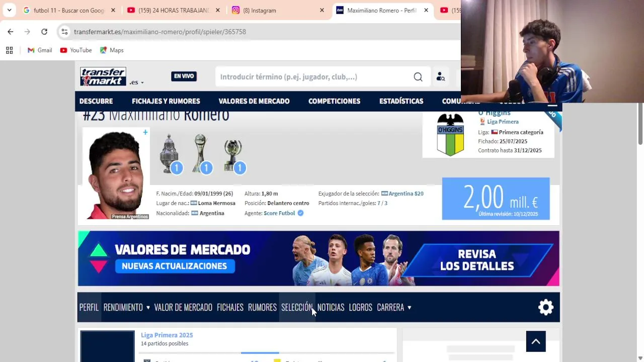
Task: Close the futbol 11 tab
Action: coord(113,10)
